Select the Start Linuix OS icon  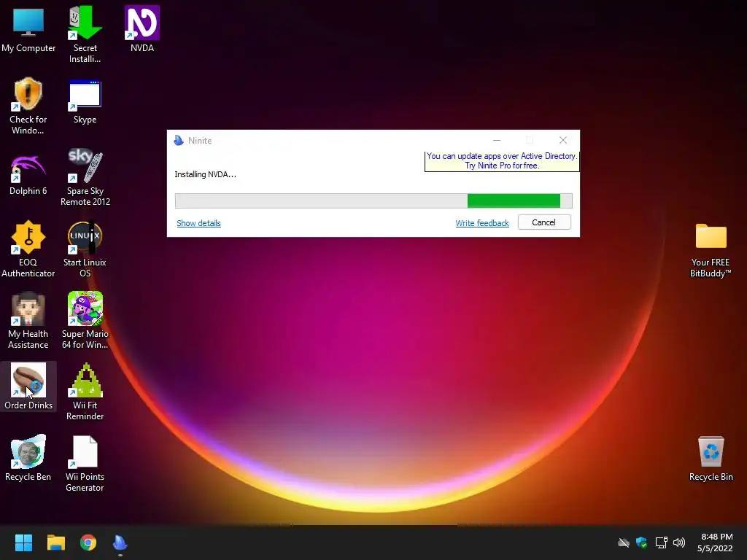[x=85, y=249]
